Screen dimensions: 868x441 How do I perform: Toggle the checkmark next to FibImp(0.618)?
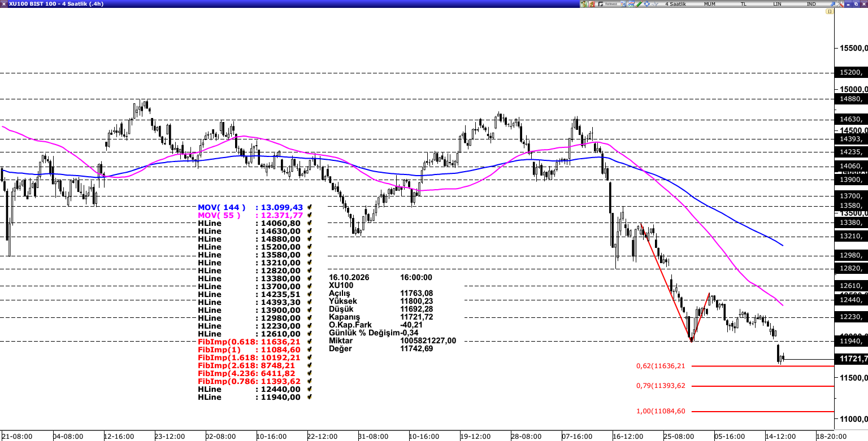tap(309, 342)
